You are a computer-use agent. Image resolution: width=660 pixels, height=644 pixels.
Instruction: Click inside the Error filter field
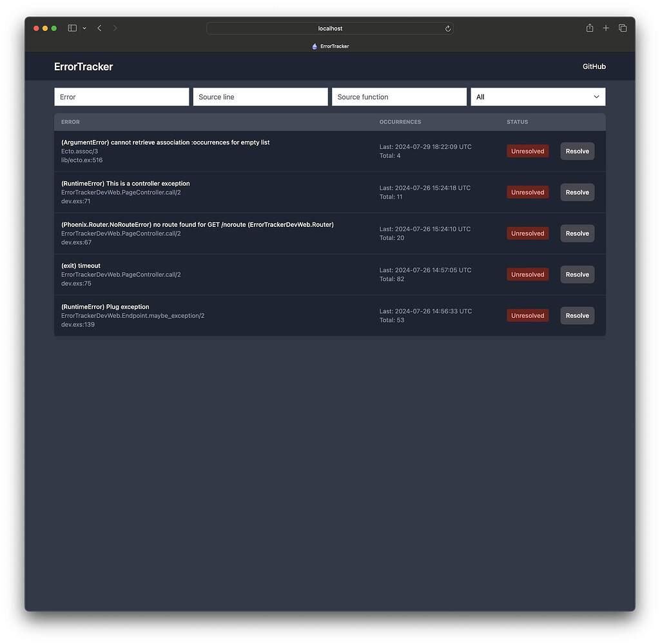pos(121,97)
